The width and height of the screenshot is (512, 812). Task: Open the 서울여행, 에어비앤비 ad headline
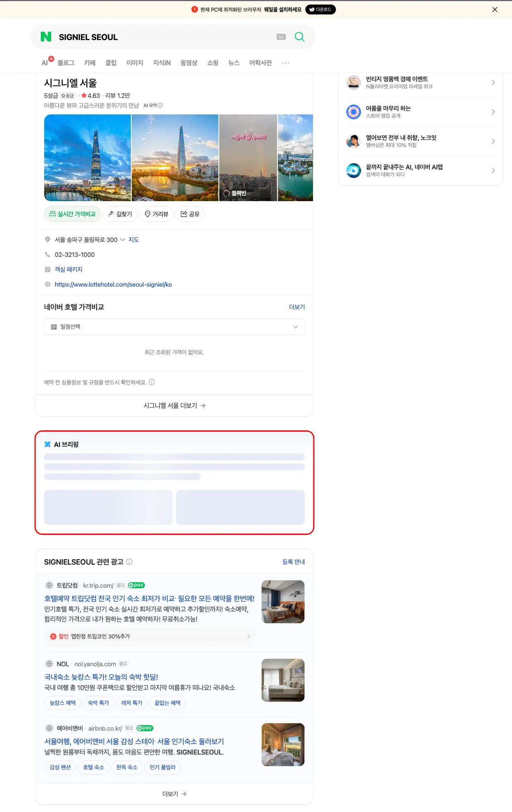[x=134, y=741]
